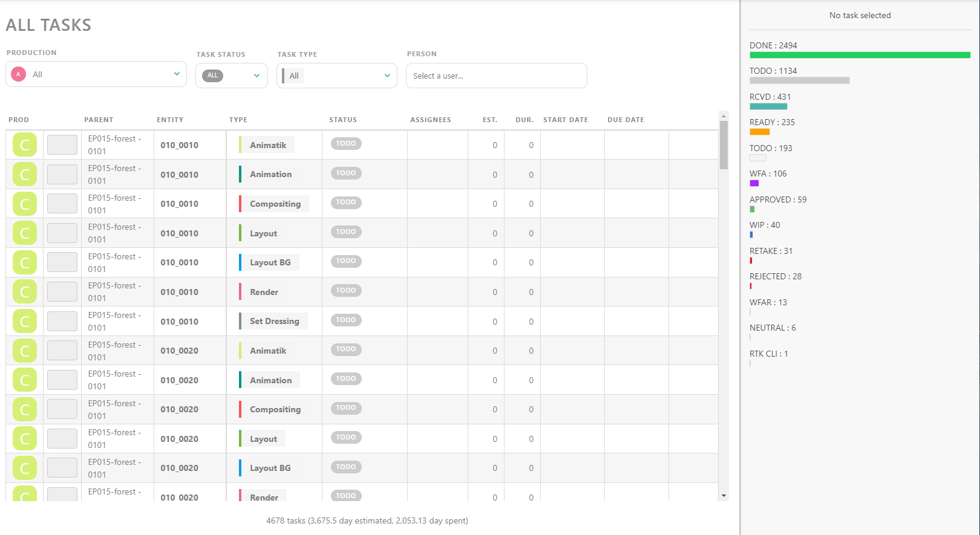Click production icon for 010_0010 Layout BG row

click(x=25, y=262)
